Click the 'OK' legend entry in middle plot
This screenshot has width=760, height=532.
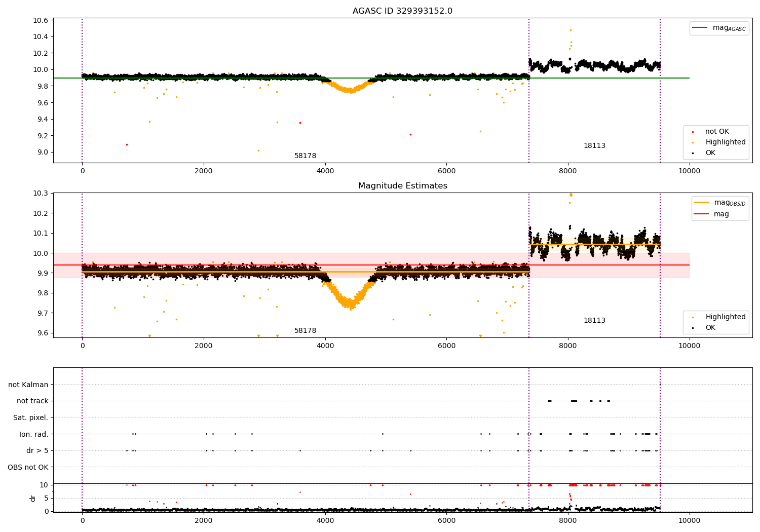coord(710,328)
